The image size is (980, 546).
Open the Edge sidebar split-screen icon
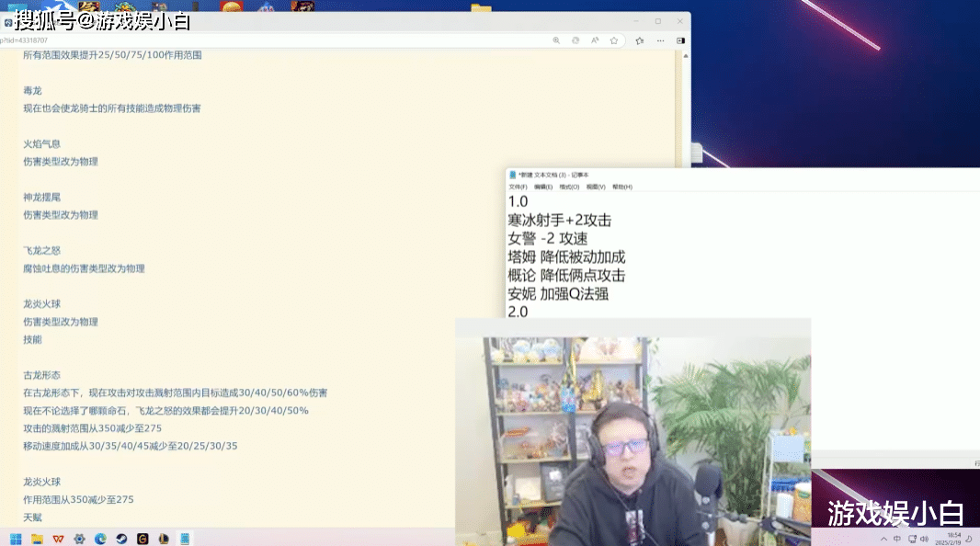tap(680, 40)
